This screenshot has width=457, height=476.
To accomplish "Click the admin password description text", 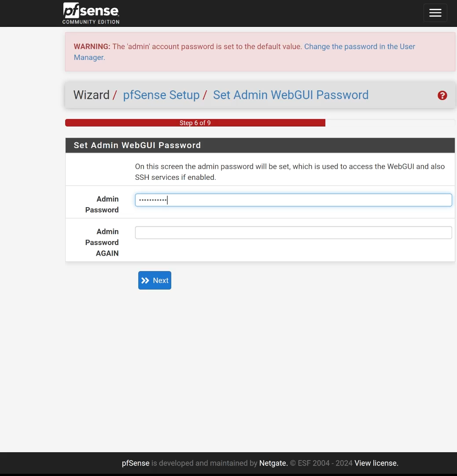I will pyautogui.click(x=290, y=172).
